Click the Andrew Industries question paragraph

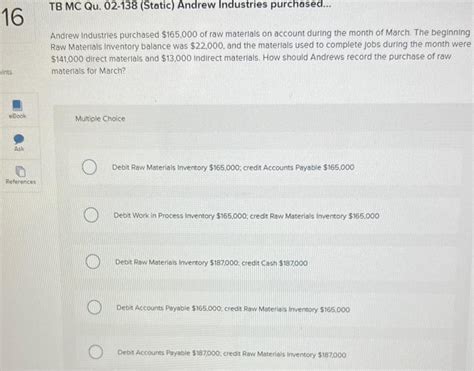pos(261,52)
